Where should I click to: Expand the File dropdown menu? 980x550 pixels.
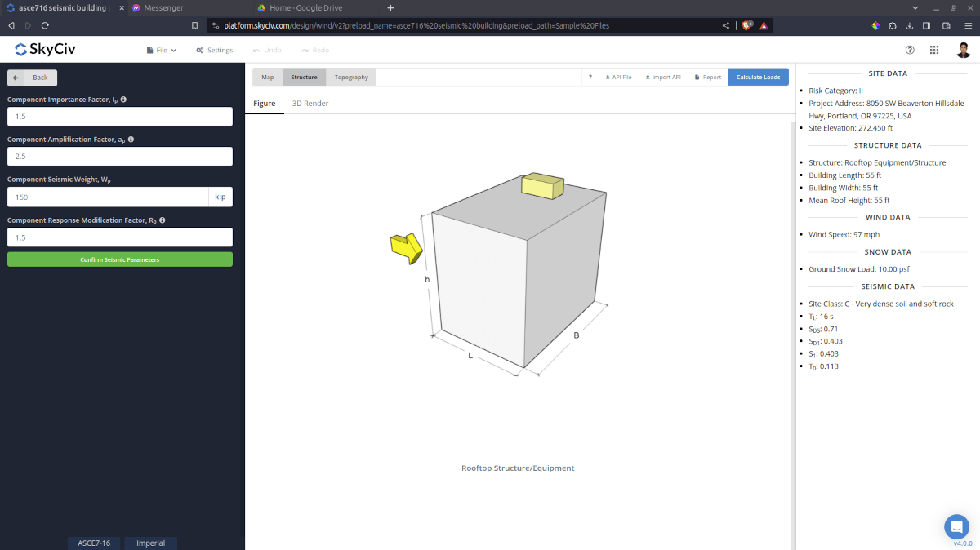pos(162,51)
